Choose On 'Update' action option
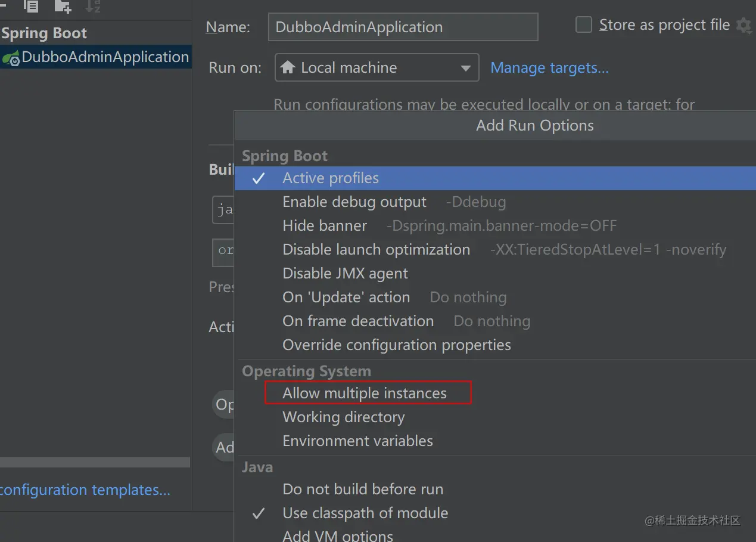 tap(495, 298)
